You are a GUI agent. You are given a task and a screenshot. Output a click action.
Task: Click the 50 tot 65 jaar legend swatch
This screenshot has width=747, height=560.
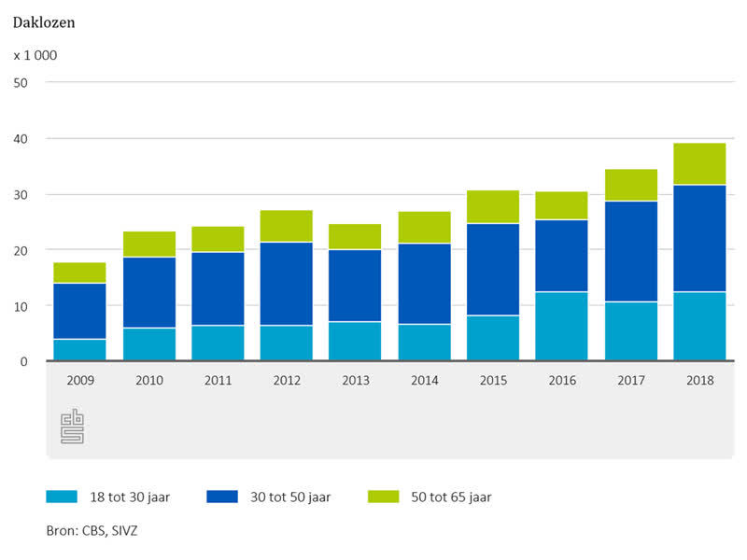point(384,497)
